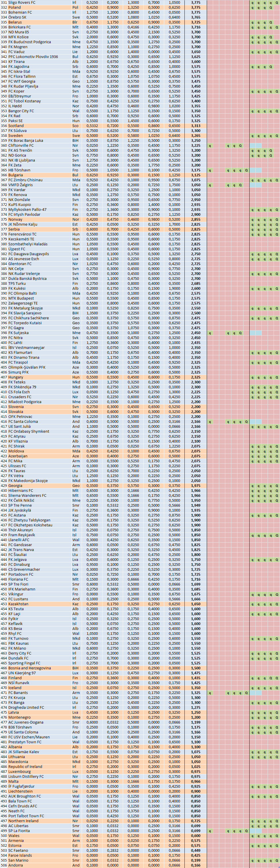This screenshot has width=280, height=868.
Task: Click the FC Vaduz cell
Action: (17, 52)
